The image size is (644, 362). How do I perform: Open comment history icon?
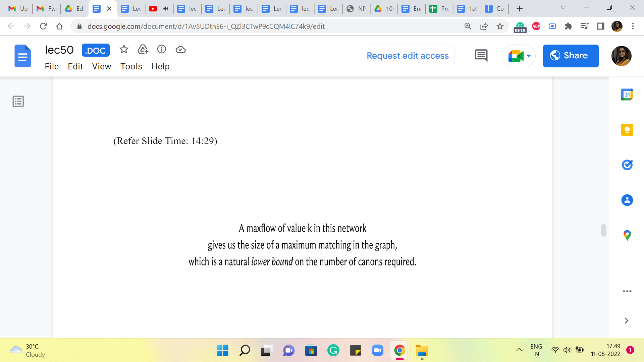481,56
